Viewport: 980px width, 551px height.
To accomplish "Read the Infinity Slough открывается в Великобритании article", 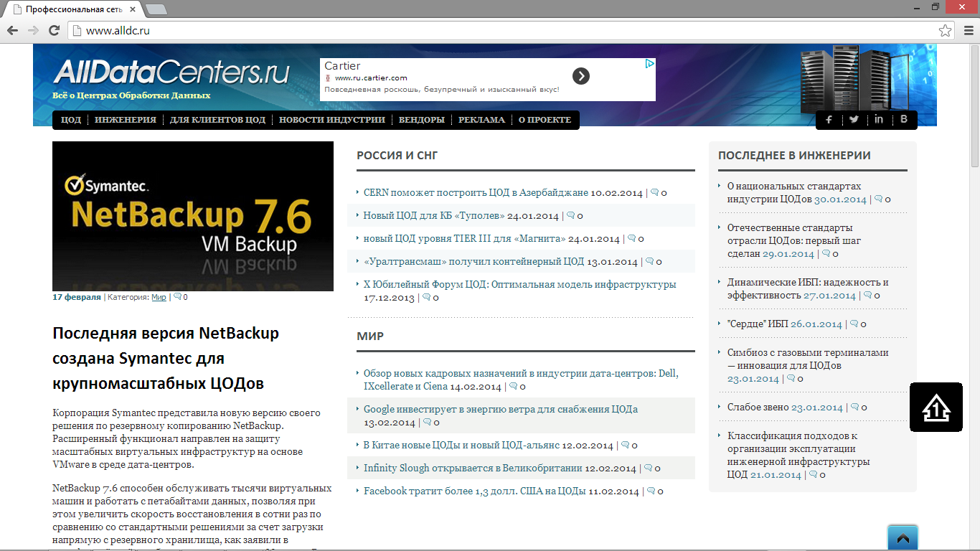I will click(x=473, y=468).
